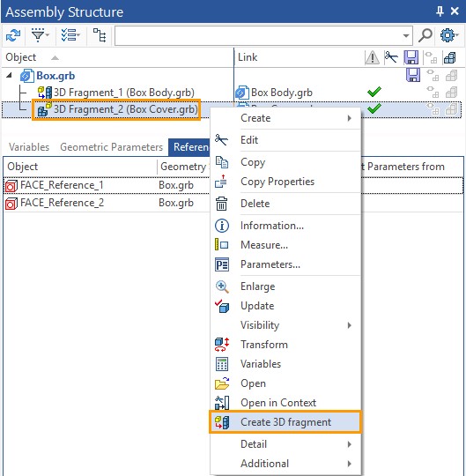466x476 pixels.
Task: Click the search combo box text field
Action: point(258,36)
